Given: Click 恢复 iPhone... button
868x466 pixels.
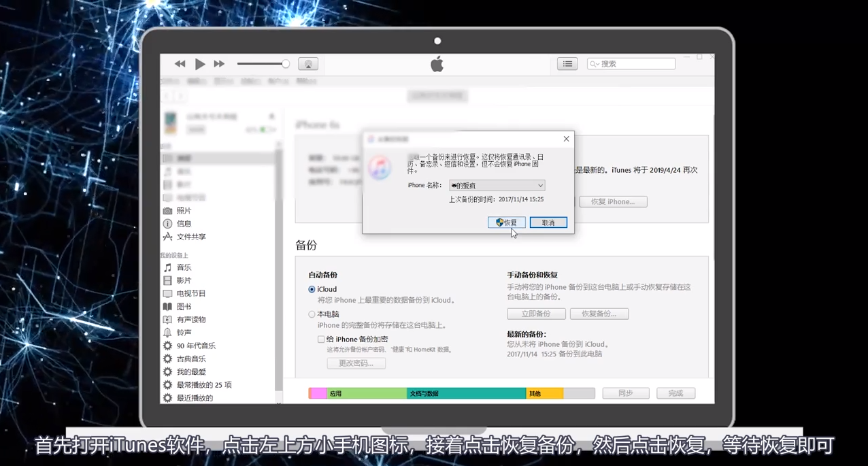Looking at the screenshot, I should pos(613,202).
